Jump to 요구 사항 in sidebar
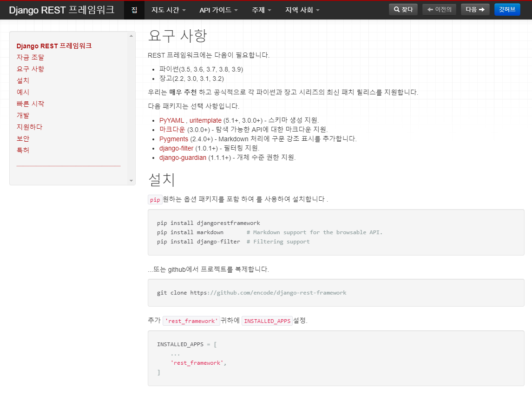The width and height of the screenshot is (532, 394). tap(30, 69)
